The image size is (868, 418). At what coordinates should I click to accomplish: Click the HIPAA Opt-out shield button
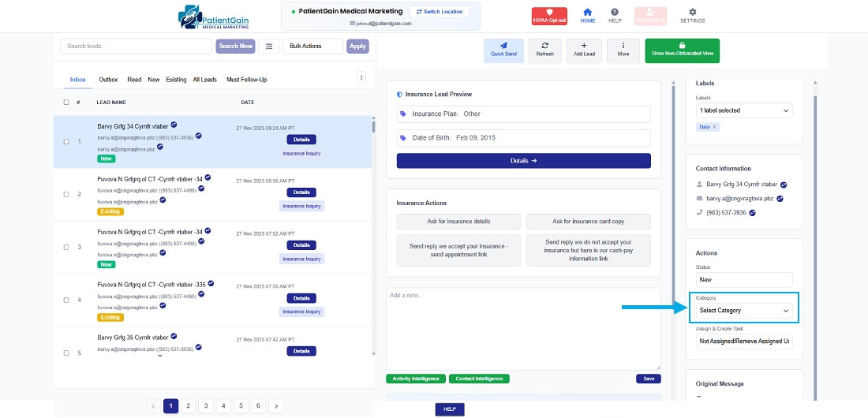(x=549, y=16)
